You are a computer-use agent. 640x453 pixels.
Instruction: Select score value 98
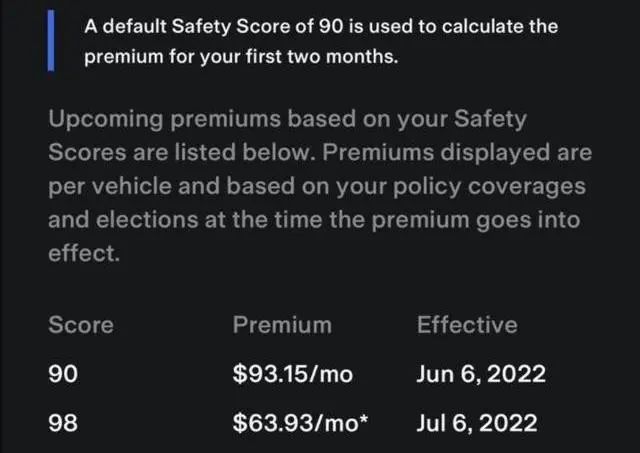(x=63, y=423)
